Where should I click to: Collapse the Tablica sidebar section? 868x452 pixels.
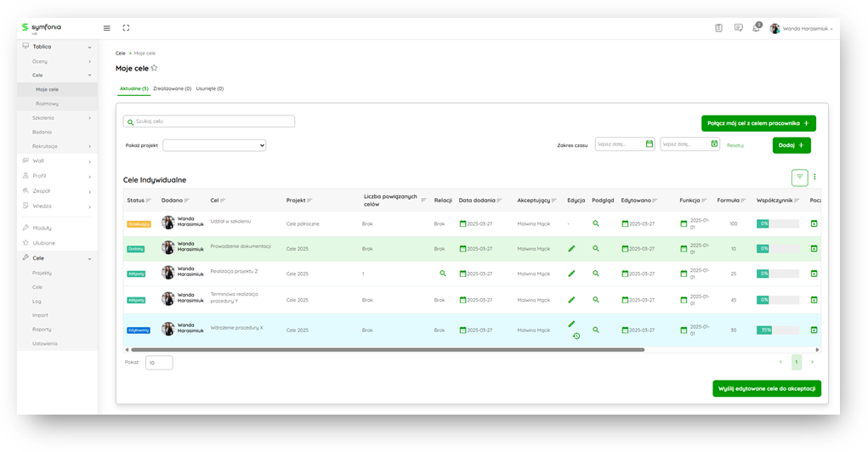click(89, 48)
